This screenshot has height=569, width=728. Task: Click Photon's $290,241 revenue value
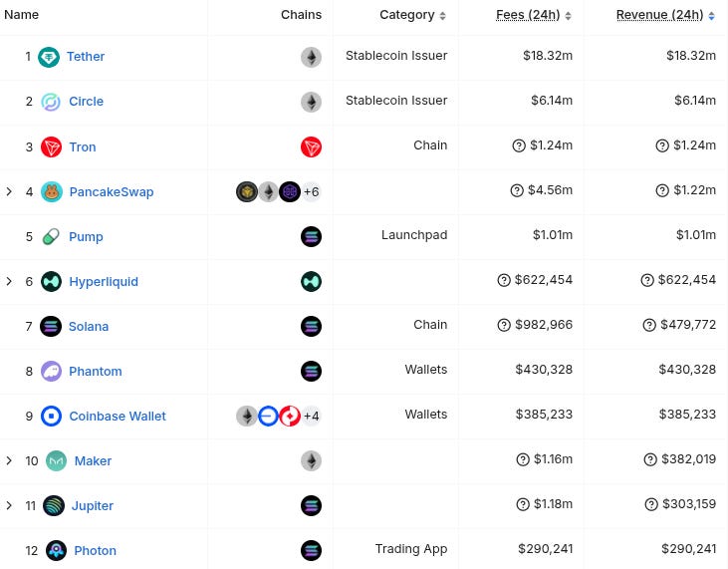(688, 549)
